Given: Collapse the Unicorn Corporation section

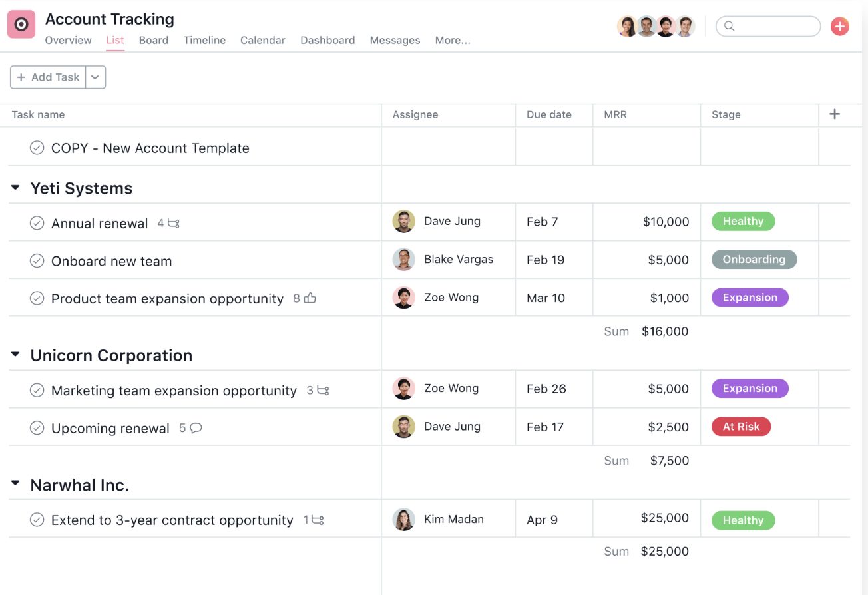Looking at the screenshot, I should tap(15, 355).
